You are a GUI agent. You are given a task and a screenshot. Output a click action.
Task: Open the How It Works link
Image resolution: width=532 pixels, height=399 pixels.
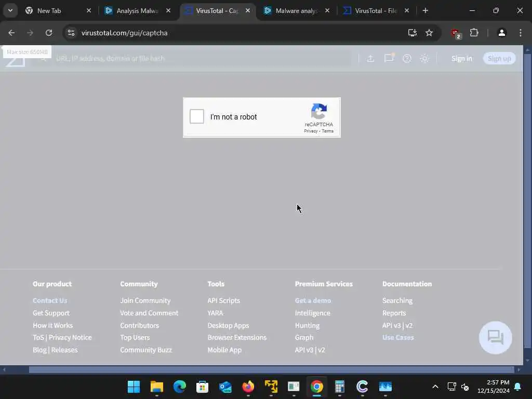coord(52,325)
